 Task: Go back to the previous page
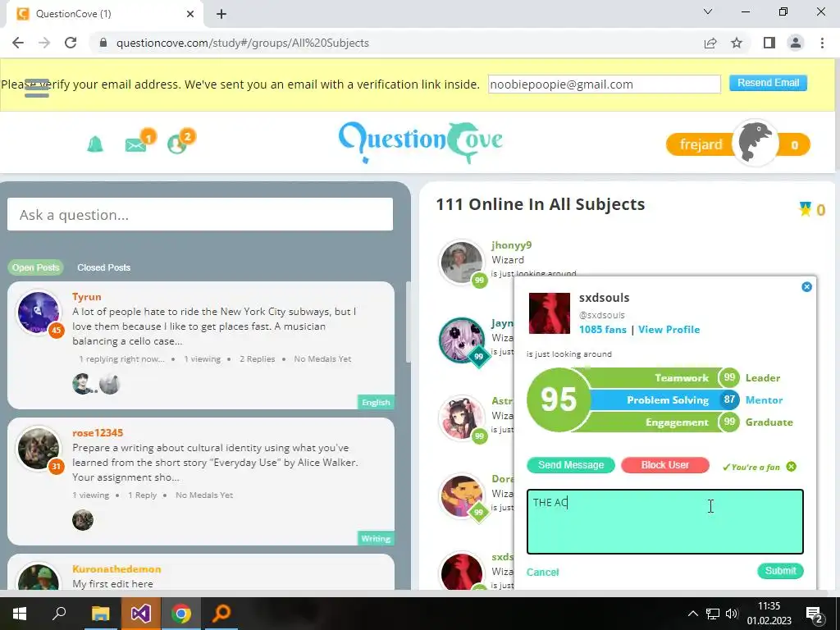click(18, 43)
